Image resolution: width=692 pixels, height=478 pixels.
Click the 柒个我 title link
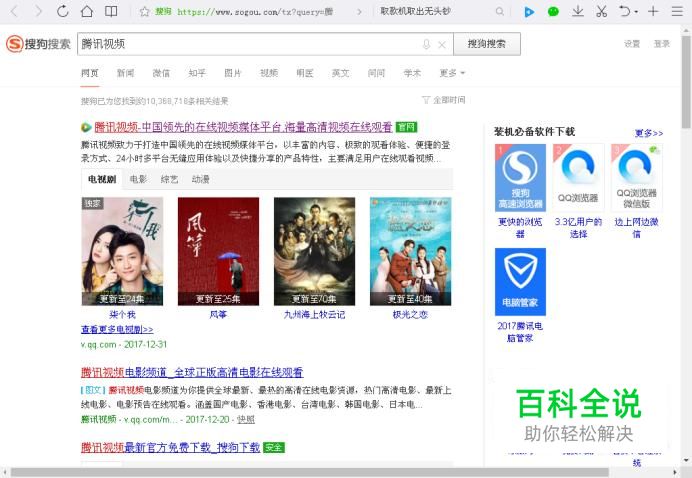(122, 315)
